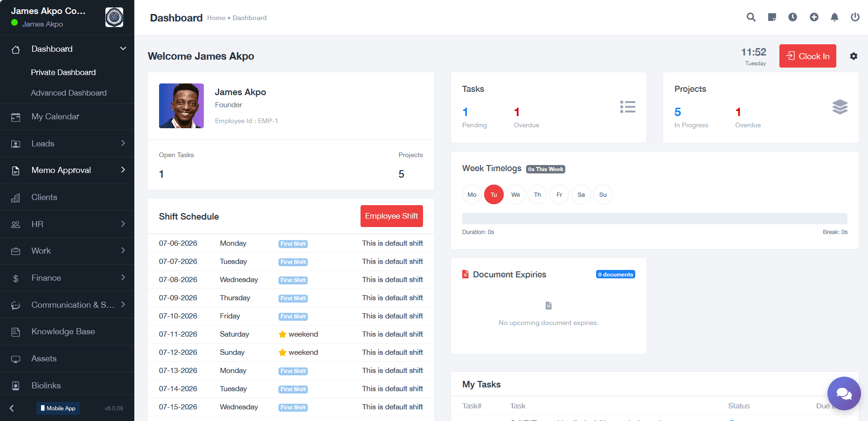Click James Akpo profile photo
The height and width of the screenshot is (421, 868).
click(181, 106)
